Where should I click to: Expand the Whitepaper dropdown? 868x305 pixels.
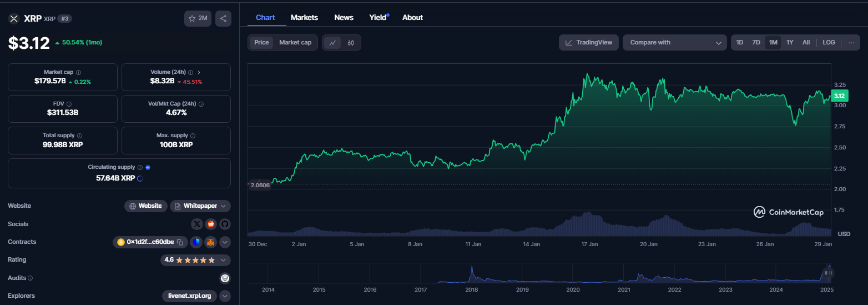(x=200, y=206)
